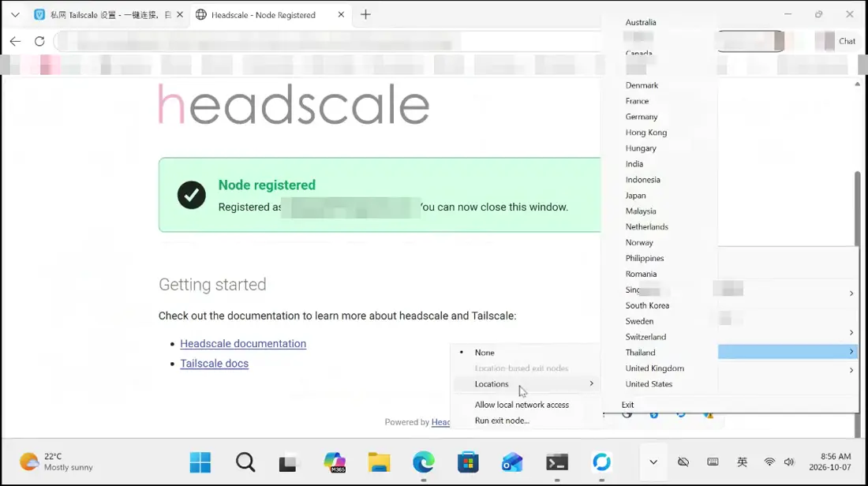Go back to the previous page
The image size is (868, 486).
16,41
